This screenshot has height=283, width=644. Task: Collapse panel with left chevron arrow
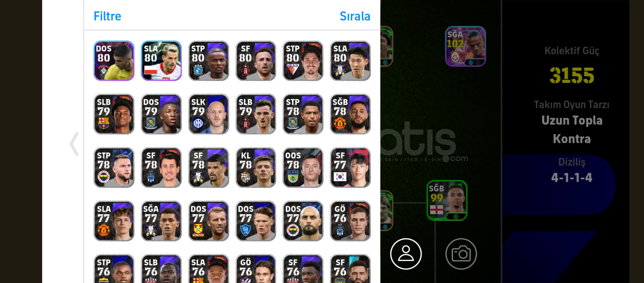74,144
